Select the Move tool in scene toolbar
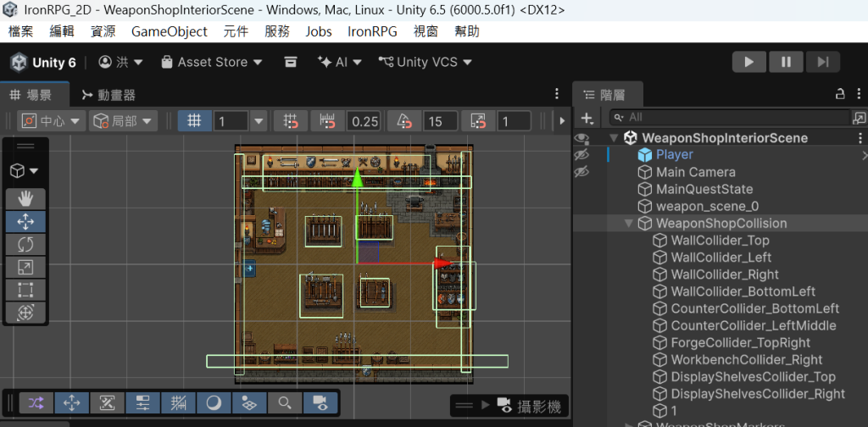This screenshot has height=427, width=868. click(25, 222)
